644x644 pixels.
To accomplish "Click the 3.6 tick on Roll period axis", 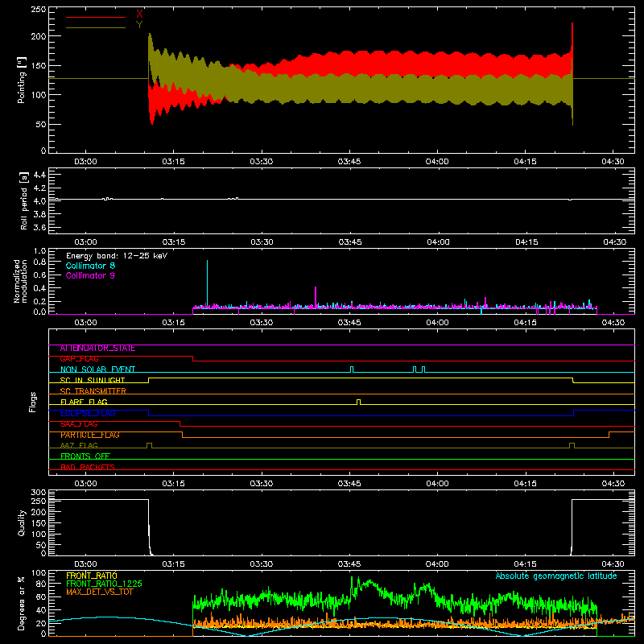I will (39, 227).
